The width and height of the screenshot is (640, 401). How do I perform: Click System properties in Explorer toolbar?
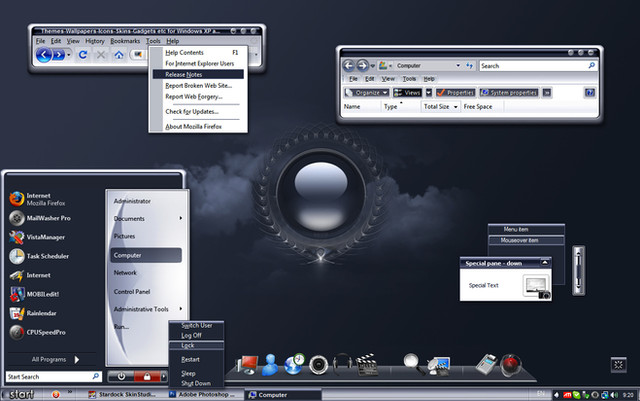509,93
